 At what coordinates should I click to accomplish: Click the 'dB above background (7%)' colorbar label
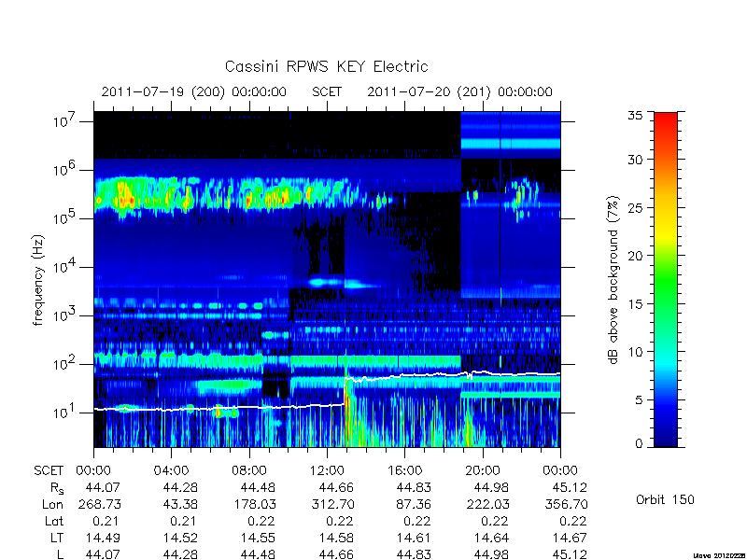[614, 280]
